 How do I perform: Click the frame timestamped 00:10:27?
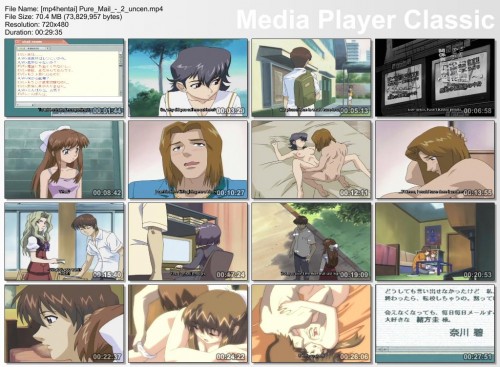point(188,160)
